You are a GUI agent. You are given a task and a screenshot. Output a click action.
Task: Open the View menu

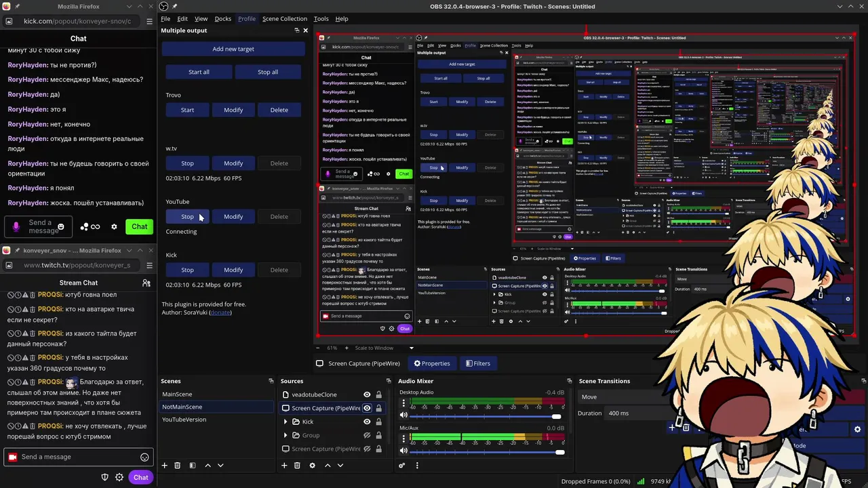tap(201, 18)
